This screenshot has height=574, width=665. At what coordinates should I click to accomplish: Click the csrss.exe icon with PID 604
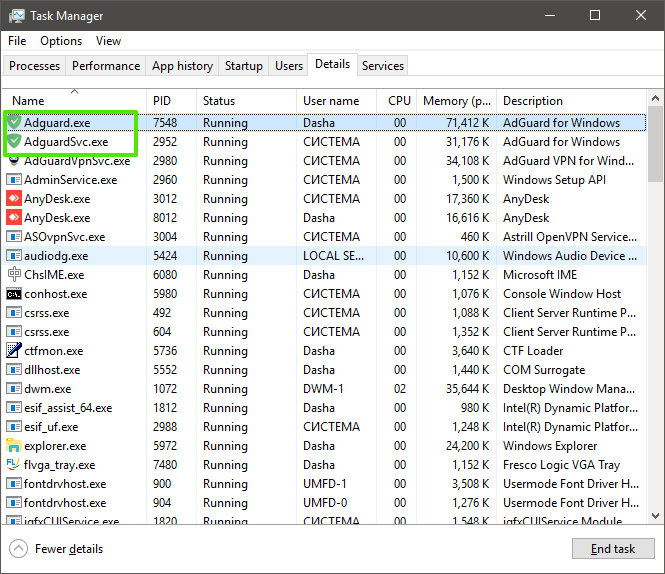pyautogui.click(x=14, y=332)
